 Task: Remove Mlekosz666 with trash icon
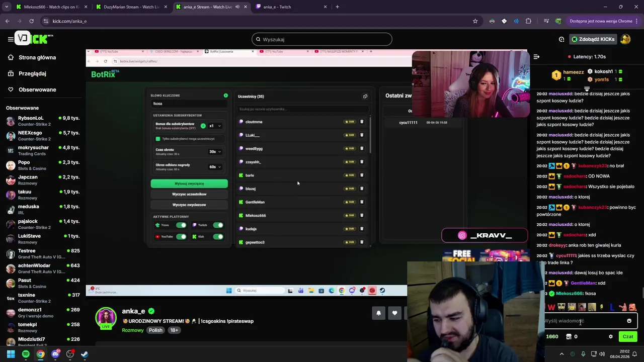tap(362, 215)
